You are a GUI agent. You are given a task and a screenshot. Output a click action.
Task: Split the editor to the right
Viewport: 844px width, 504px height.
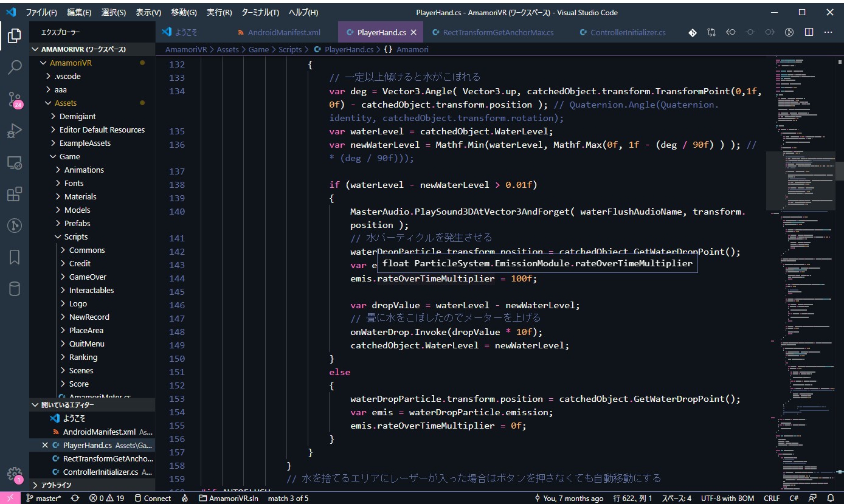pyautogui.click(x=809, y=32)
